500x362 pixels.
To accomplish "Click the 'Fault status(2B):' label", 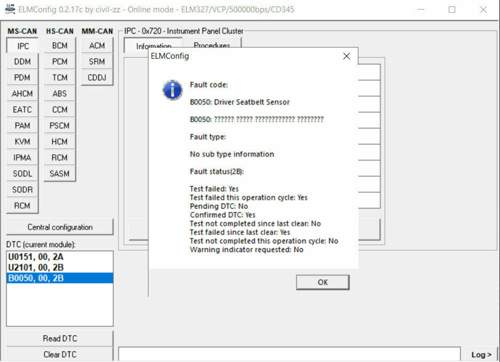I will (x=217, y=172).
